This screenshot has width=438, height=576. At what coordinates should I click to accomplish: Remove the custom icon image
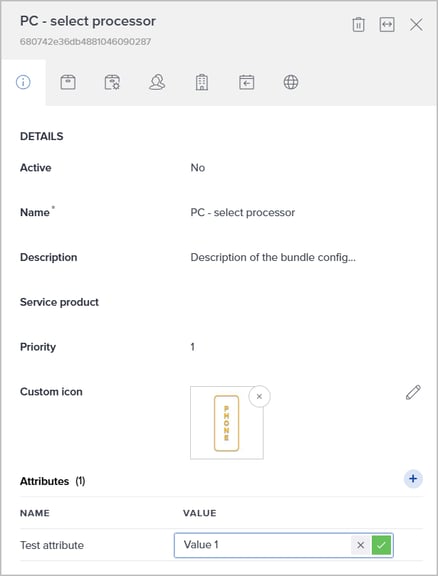click(259, 396)
